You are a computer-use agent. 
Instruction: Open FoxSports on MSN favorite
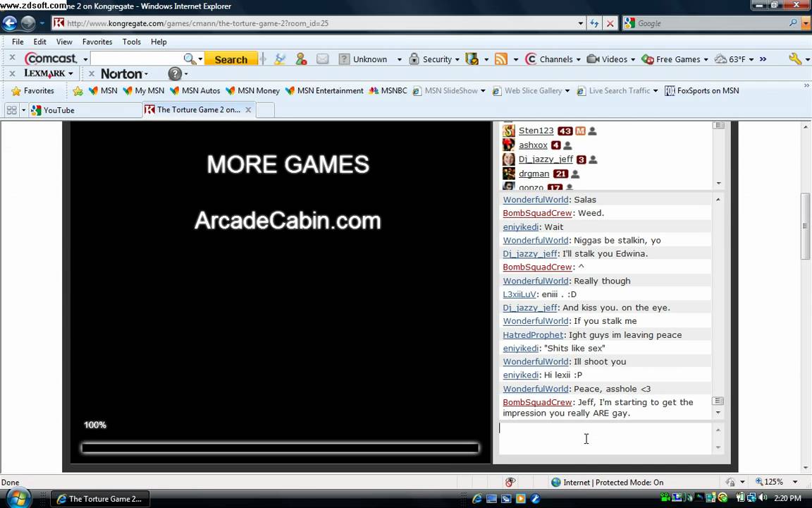[x=702, y=91]
